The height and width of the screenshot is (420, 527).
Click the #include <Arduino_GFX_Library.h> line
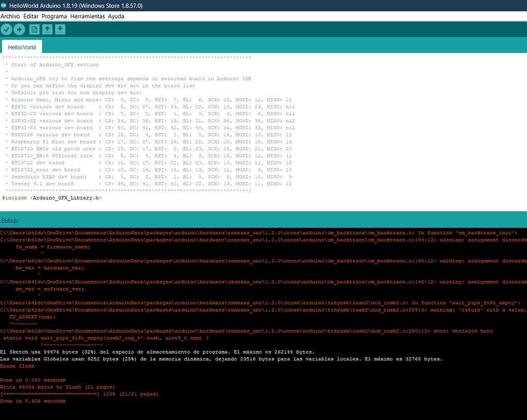tap(52, 198)
